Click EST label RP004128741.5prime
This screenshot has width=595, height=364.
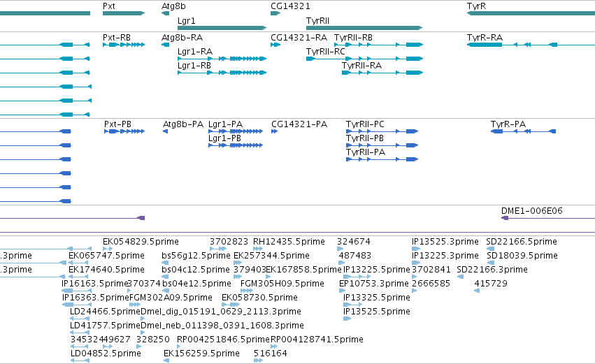coord(317,340)
